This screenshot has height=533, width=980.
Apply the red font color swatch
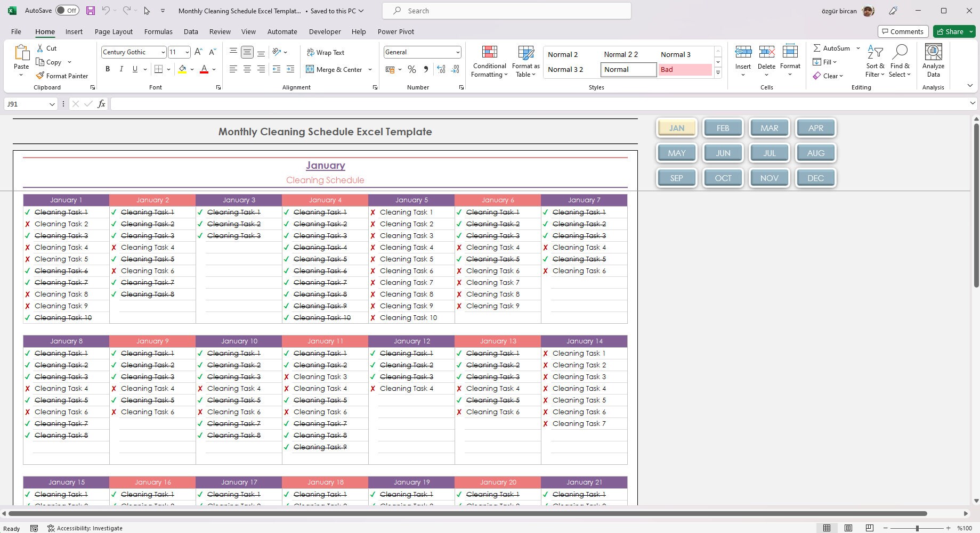[x=204, y=69]
